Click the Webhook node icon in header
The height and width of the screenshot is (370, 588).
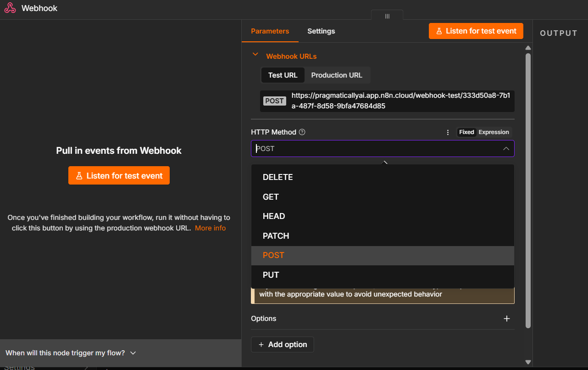10,8
